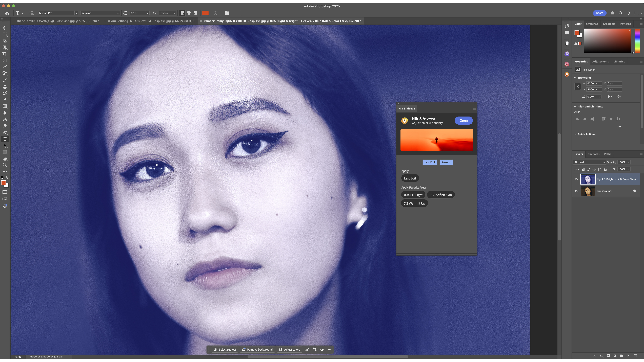Click the Home icon
The image size is (644, 362).
pos(7,13)
